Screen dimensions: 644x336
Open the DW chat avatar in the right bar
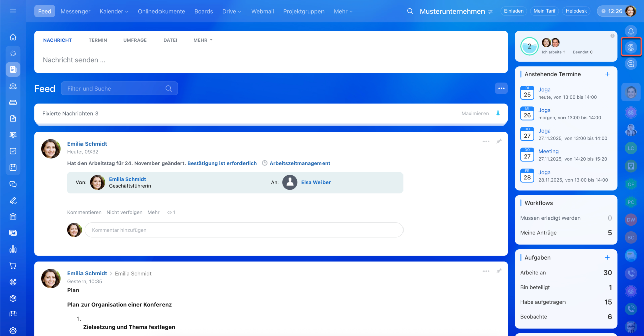pos(631,220)
